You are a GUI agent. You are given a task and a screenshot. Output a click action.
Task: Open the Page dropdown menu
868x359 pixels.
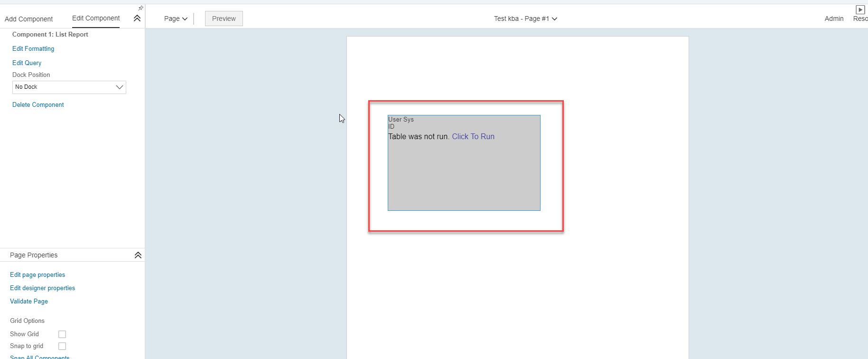176,19
